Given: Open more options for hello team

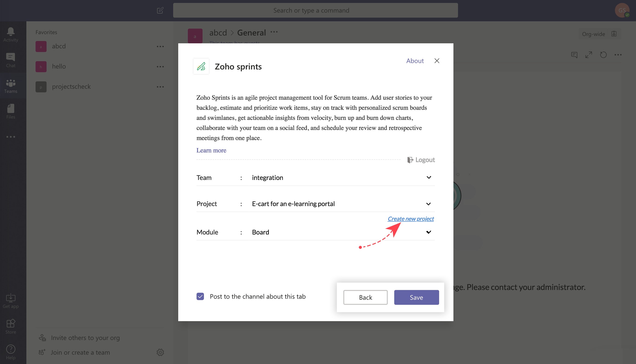Looking at the screenshot, I should click(x=160, y=67).
